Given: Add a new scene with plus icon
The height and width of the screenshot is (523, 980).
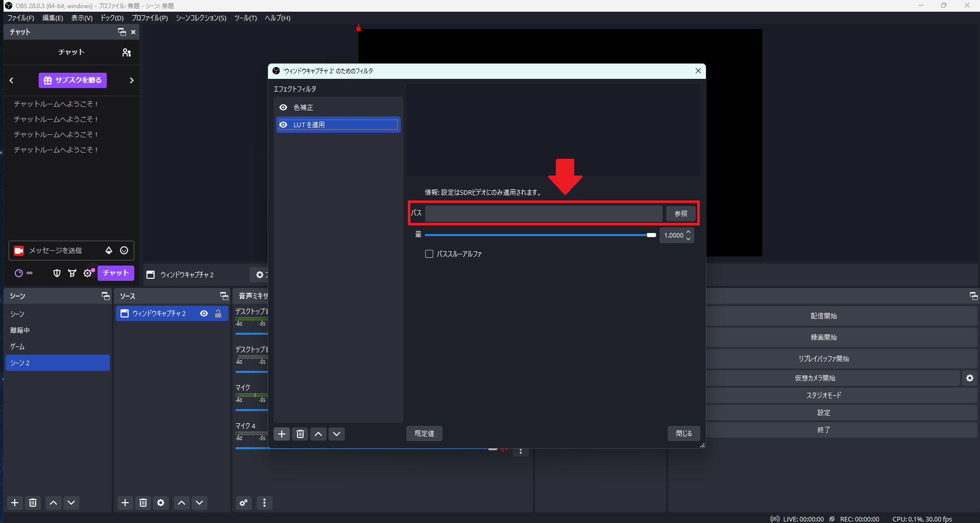Looking at the screenshot, I should 15,503.
